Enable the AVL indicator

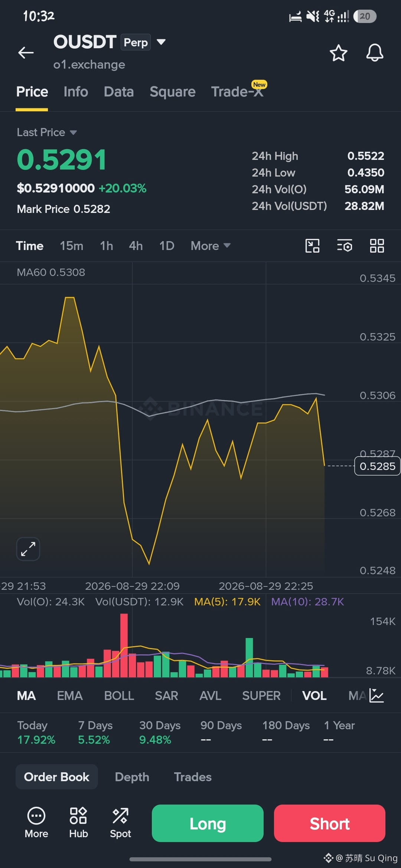[x=210, y=696]
